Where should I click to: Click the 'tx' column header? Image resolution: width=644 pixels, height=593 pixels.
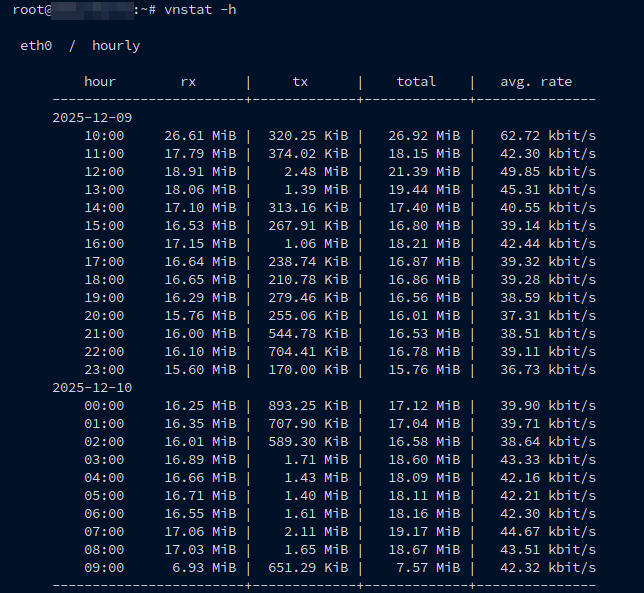tap(300, 82)
